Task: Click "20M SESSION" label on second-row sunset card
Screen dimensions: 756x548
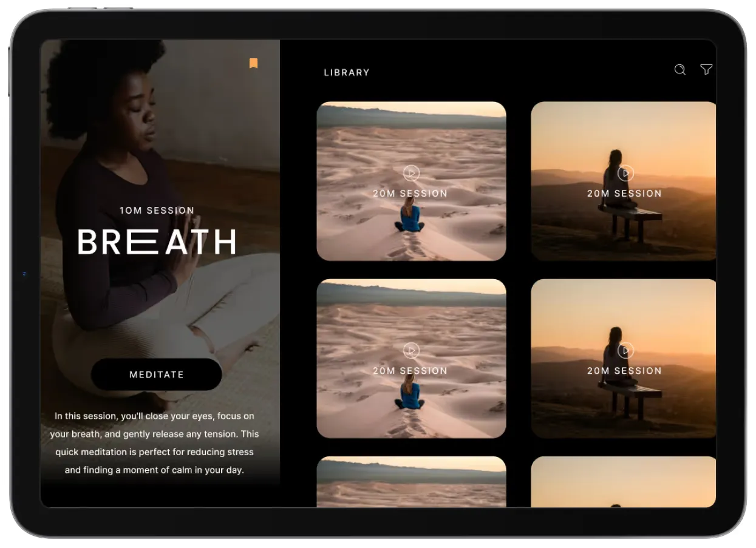Action: [624, 371]
